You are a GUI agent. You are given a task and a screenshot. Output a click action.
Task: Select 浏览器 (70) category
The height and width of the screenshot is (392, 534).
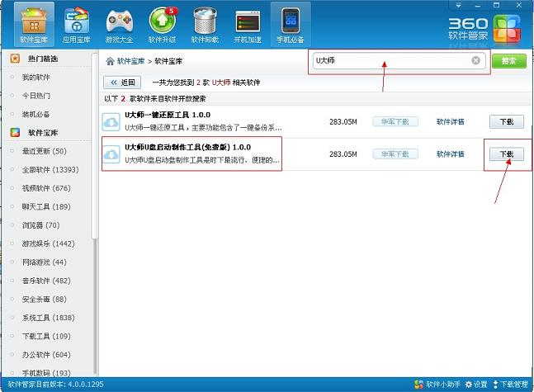click(x=41, y=225)
